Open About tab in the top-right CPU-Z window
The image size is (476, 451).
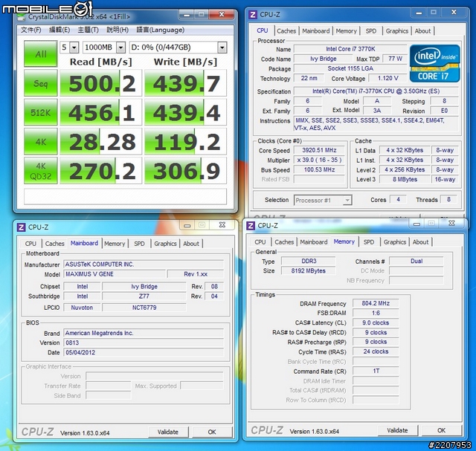(422, 31)
